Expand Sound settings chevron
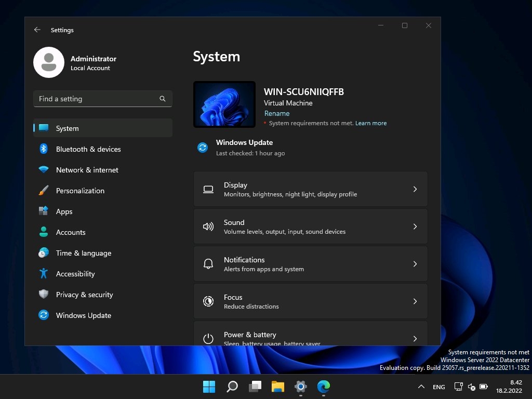The height and width of the screenshot is (399, 532). point(415,227)
